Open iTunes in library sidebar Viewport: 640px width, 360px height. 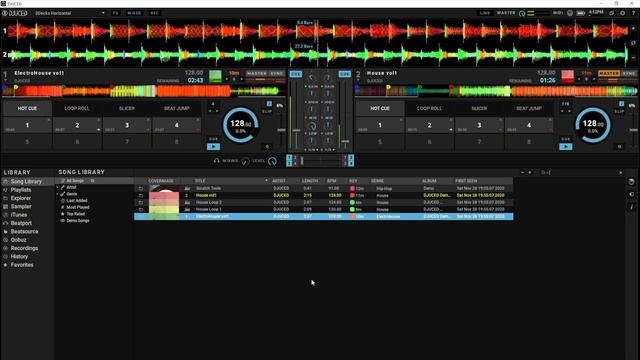pos(19,215)
